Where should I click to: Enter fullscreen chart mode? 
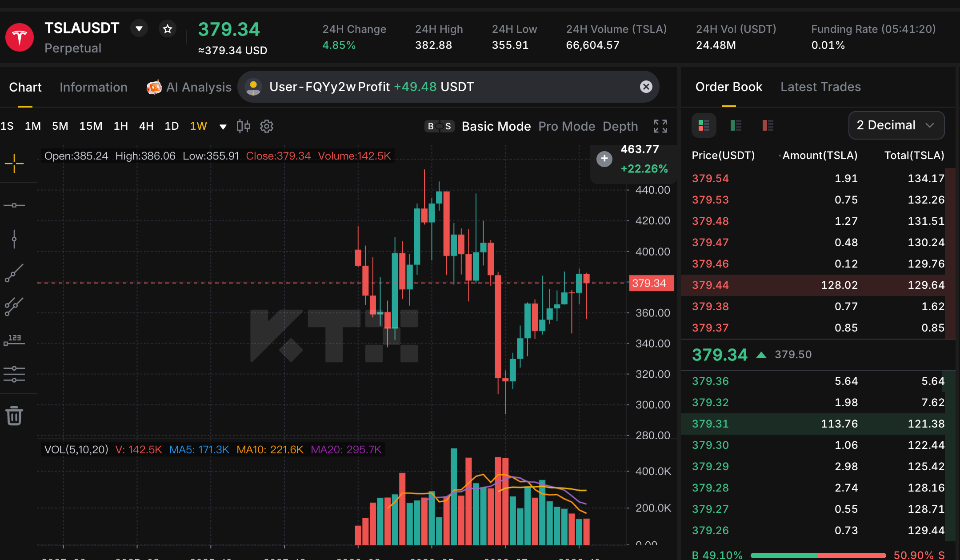click(660, 126)
